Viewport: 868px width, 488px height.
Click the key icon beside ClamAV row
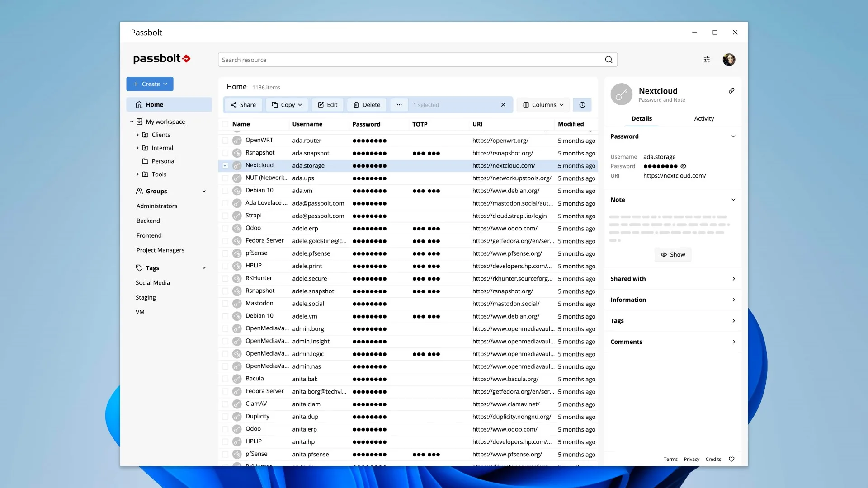[x=237, y=404]
